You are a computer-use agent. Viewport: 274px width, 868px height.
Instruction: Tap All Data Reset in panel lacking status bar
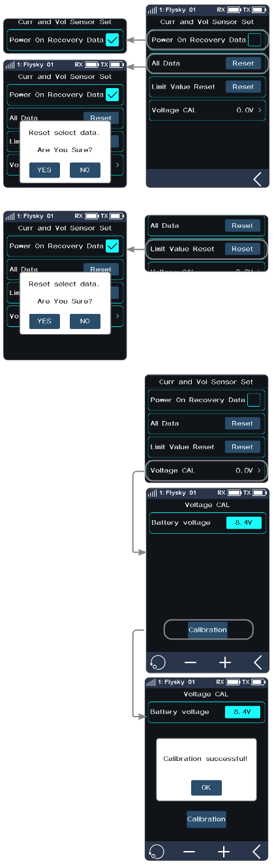tap(242, 424)
